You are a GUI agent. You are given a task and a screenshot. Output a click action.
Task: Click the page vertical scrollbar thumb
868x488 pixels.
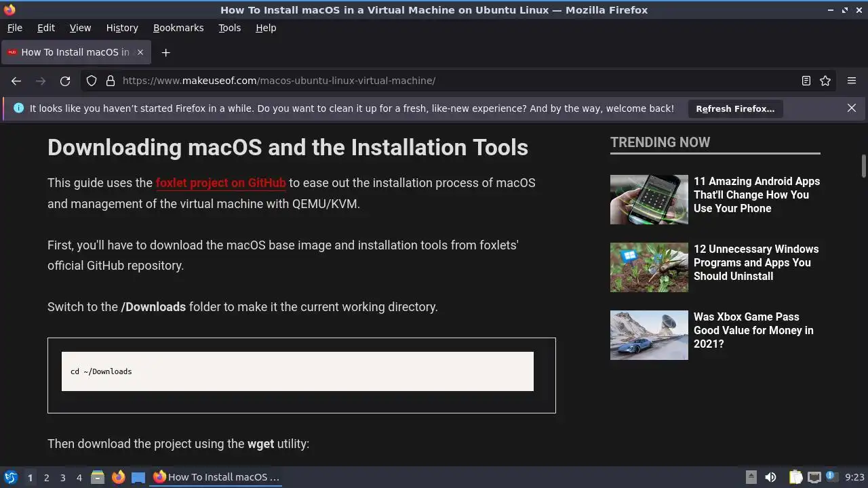864,165
